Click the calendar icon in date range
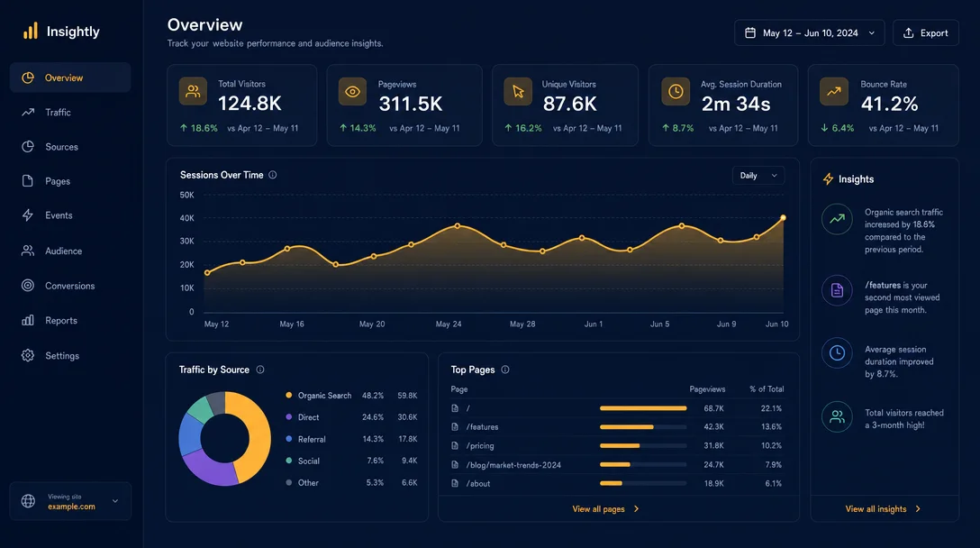980x548 pixels. pyautogui.click(x=750, y=32)
